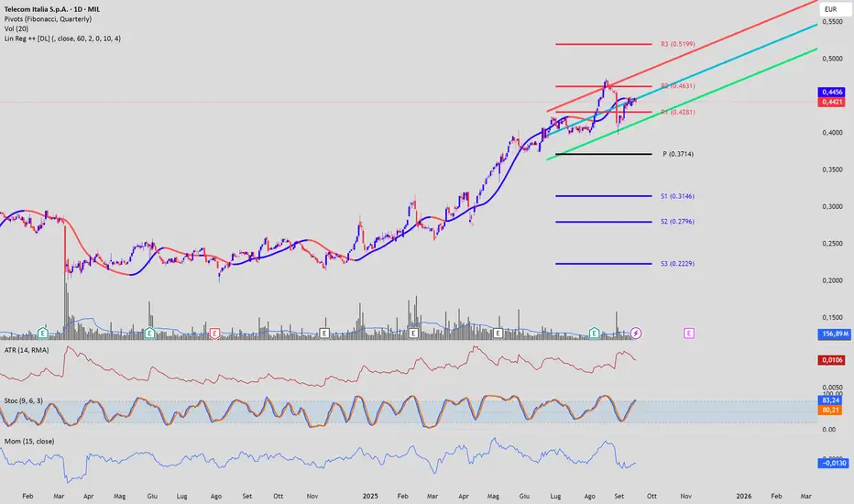Click the 0,3000 price axis label
The width and height of the screenshot is (854, 504).
(832, 206)
